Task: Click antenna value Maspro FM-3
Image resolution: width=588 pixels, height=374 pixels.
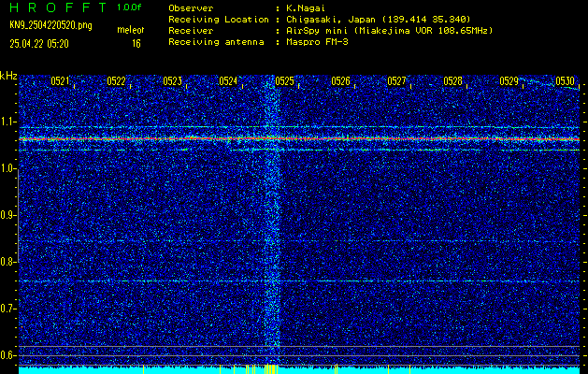Action: (317, 42)
